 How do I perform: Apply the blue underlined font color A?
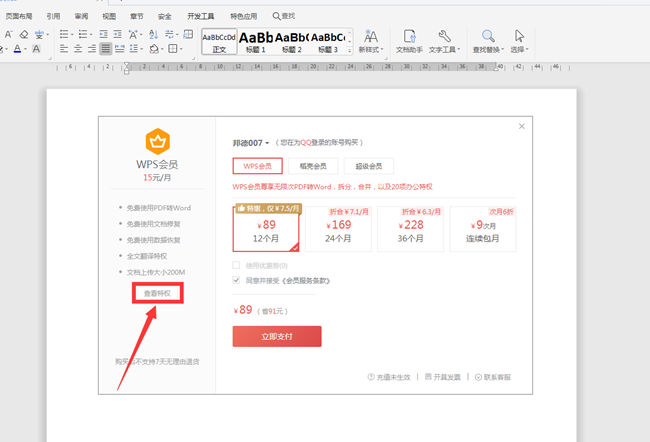17,49
